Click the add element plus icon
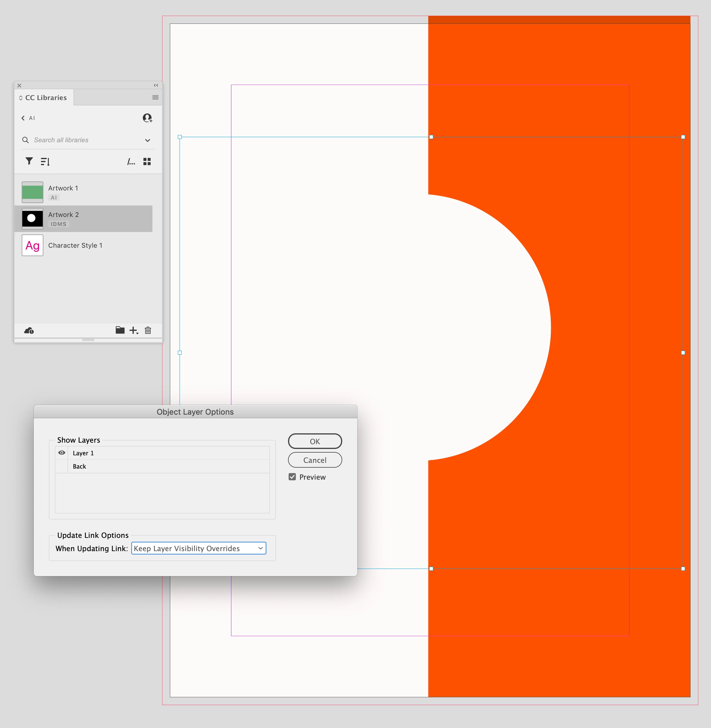Screen dimensions: 711x728 pyautogui.click(x=133, y=330)
